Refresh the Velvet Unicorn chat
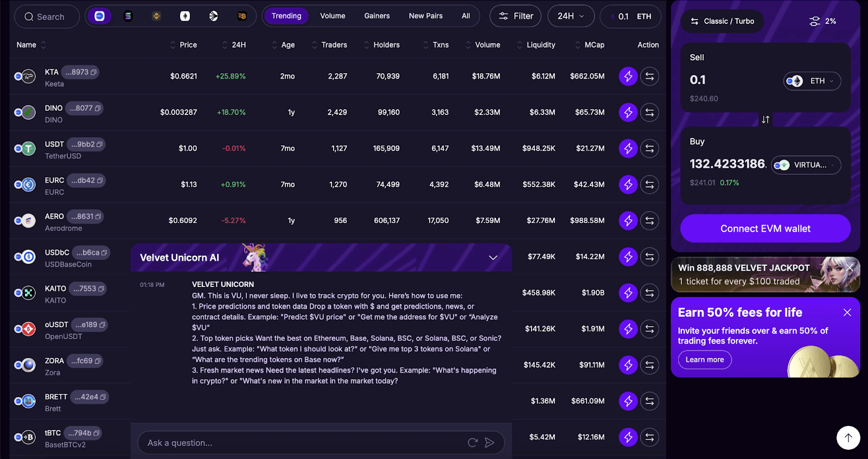 473,443
